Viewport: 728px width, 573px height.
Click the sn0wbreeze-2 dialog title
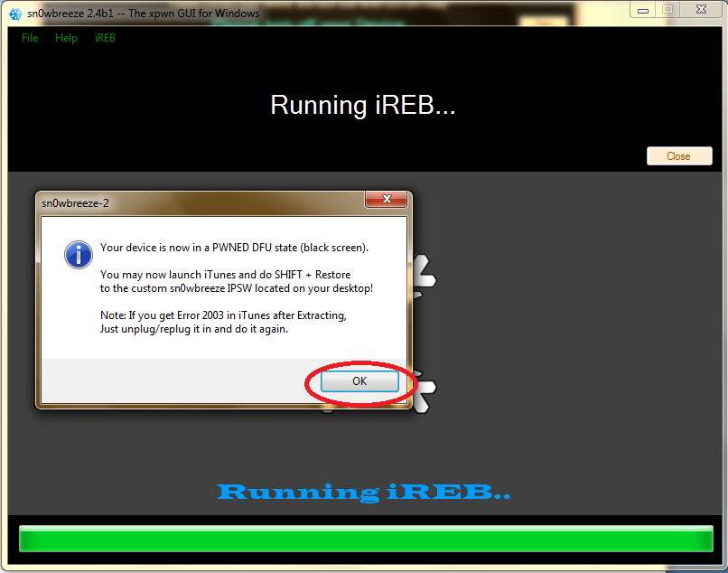pos(75,203)
